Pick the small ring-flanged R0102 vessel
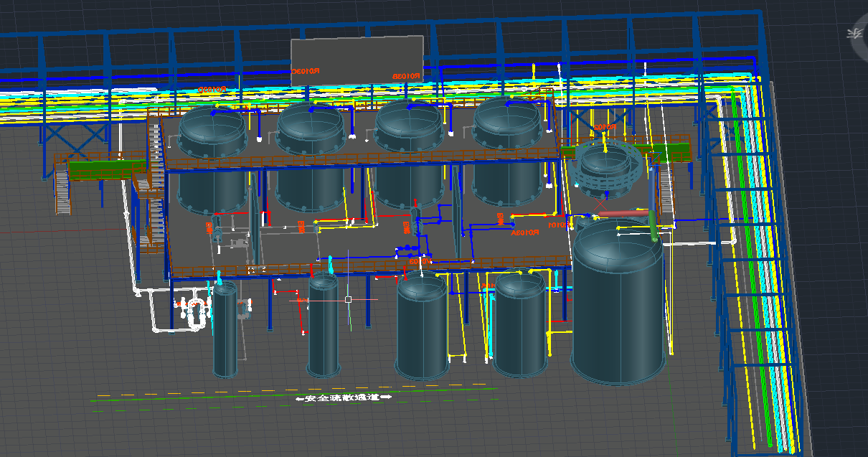The height and width of the screenshot is (457, 868). (x=606, y=171)
